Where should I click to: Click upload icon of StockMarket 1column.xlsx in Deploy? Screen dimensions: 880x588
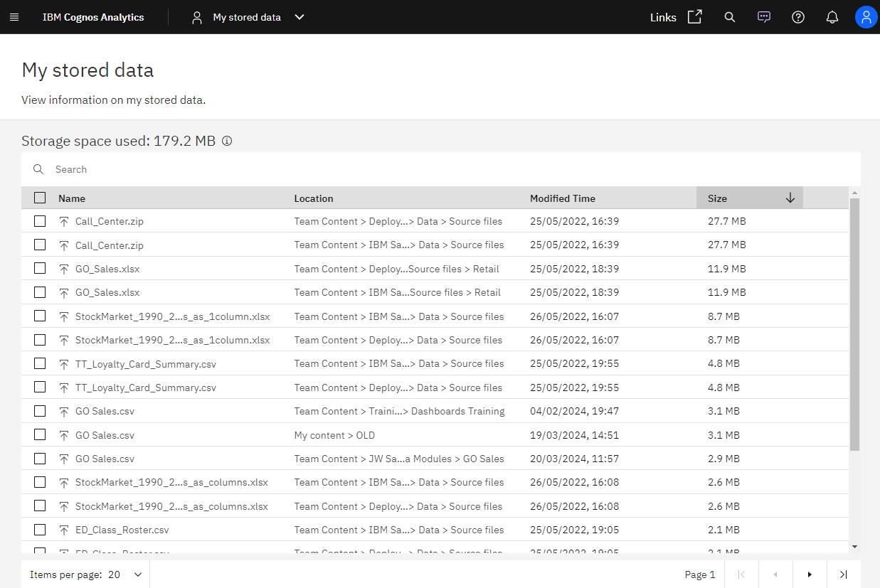[x=64, y=340]
